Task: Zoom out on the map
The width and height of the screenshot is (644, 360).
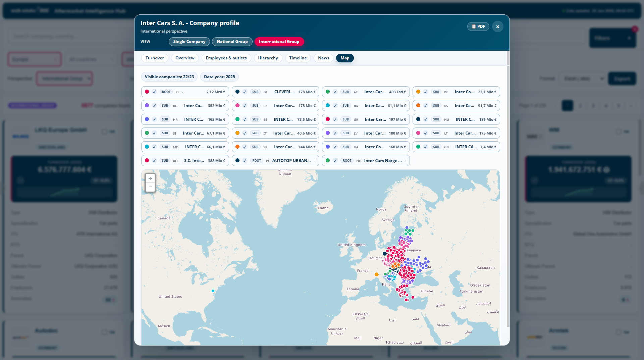Action: [x=150, y=187]
